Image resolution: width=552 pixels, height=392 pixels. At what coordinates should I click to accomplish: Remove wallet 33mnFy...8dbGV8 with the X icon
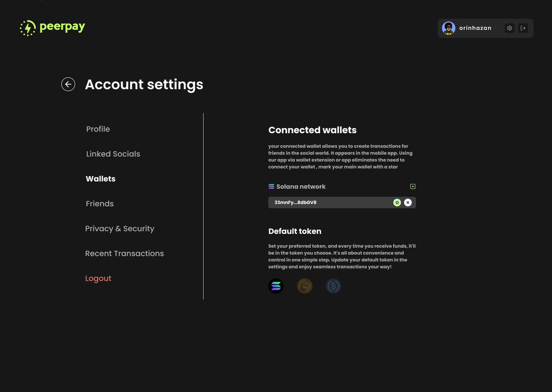click(x=408, y=203)
